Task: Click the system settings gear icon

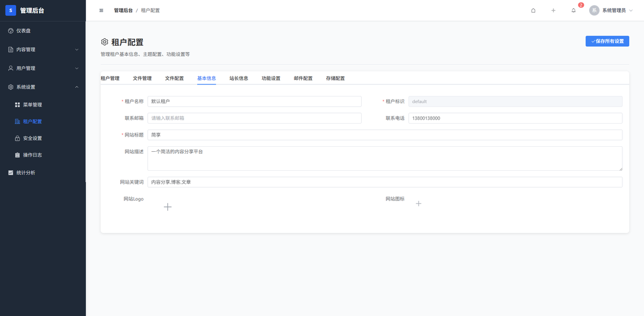Action: coord(11,87)
